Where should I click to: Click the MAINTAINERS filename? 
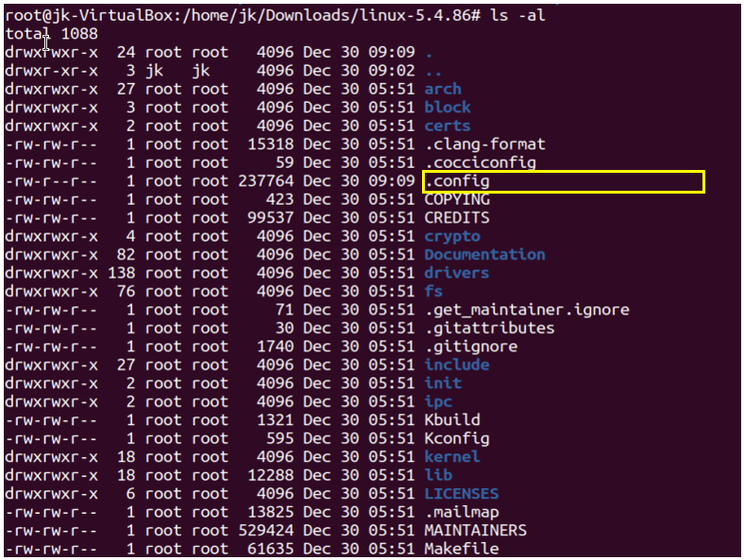coord(476,531)
